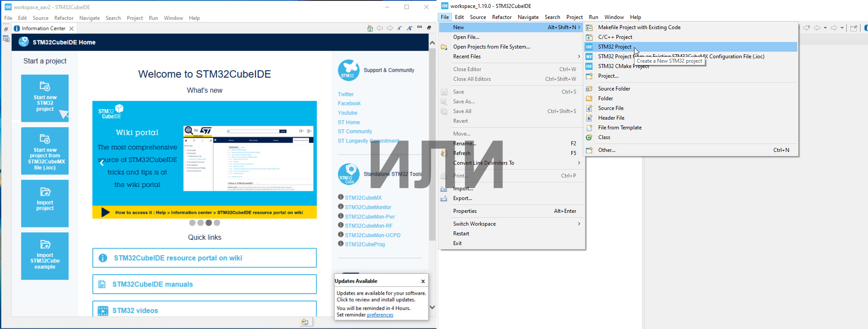Choose C/C++ Project in the New submenu

pyautogui.click(x=691, y=37)
